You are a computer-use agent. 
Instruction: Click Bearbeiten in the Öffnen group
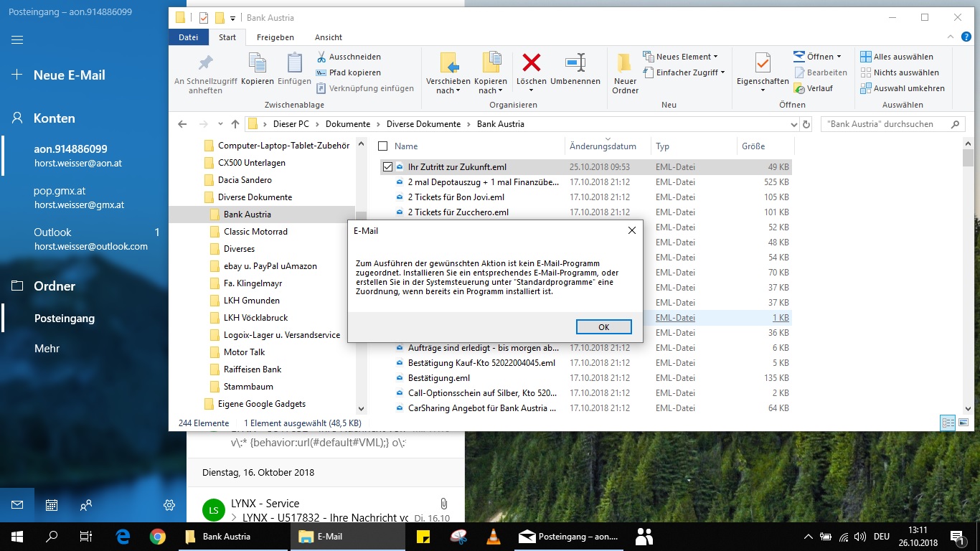point(821,72)
